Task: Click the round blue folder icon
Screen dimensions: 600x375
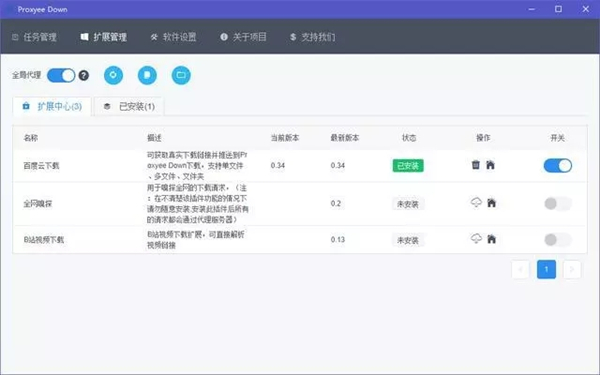Action: pyautogui.click(x=181, y=75)
